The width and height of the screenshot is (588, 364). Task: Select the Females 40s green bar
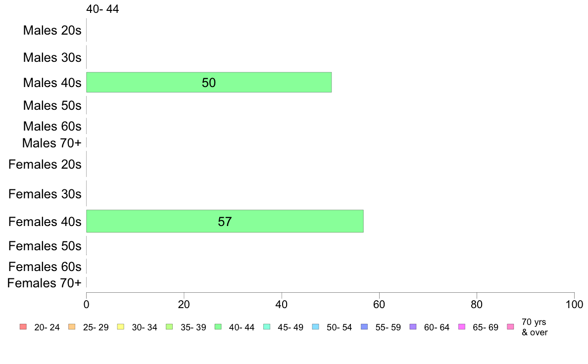click(225, 221)
